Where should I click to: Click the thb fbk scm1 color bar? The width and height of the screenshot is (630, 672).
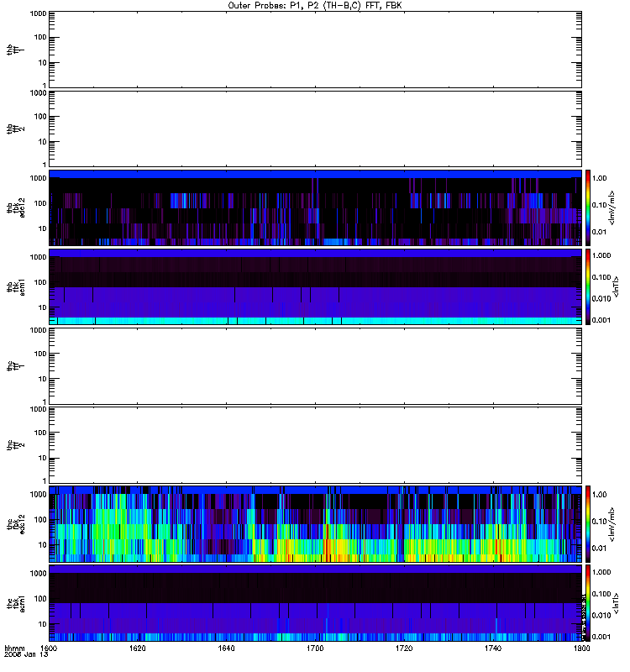coord(588,287)
